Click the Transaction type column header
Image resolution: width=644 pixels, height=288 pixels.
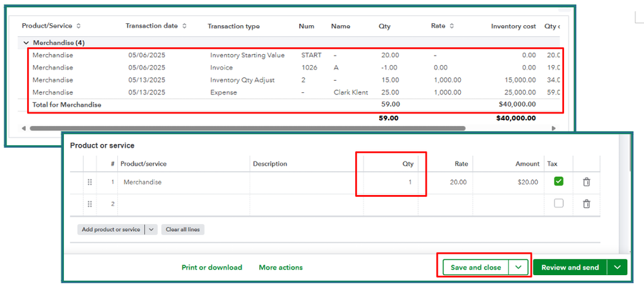tap(234, 26)
